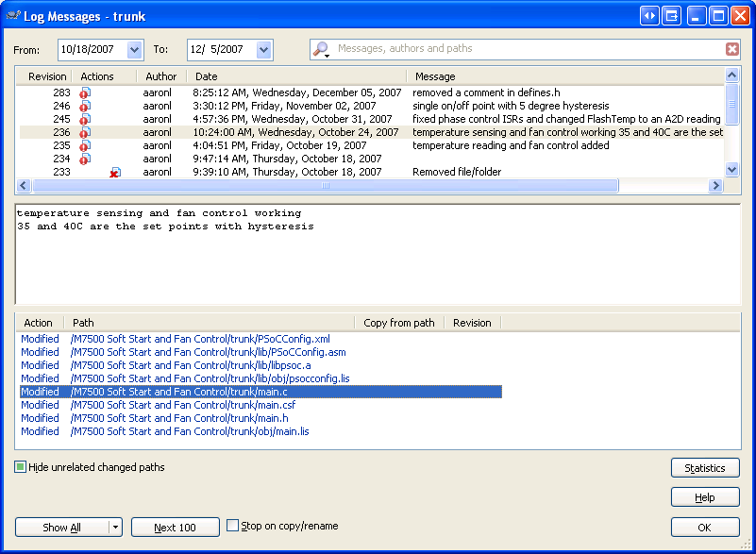756x554 pixels.
Task: Click the modified action icon for revision 283
Action: point(85,92)
